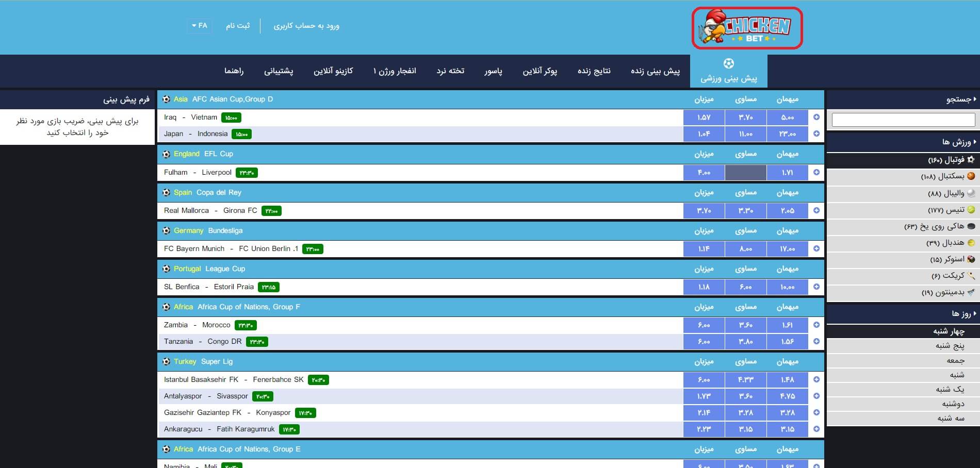Expand more bets for Ankaragucu - Karagumruk
The height and width of the screenshot is (468, 980).
816,429
